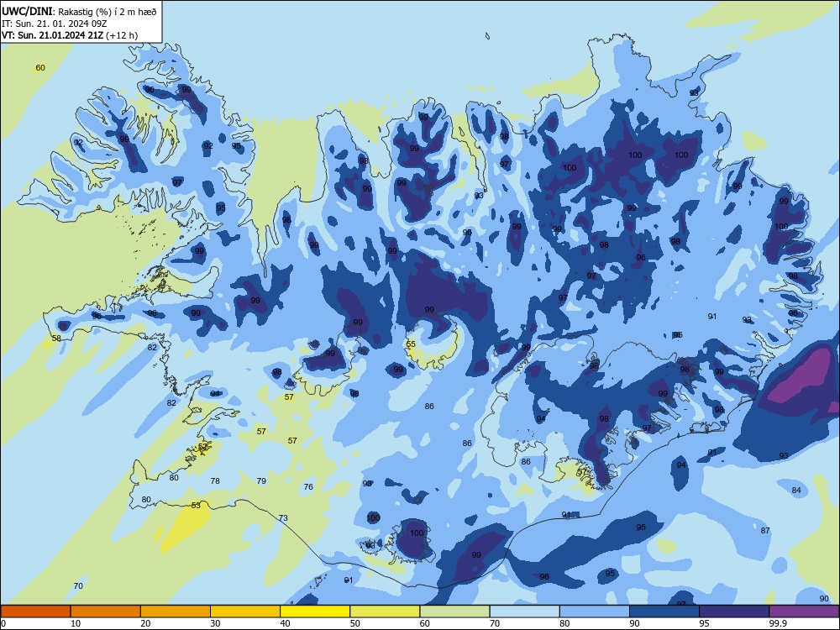
Task: Click the 80–90 medium blue legend swatch
Action: (x=595, y=612)
